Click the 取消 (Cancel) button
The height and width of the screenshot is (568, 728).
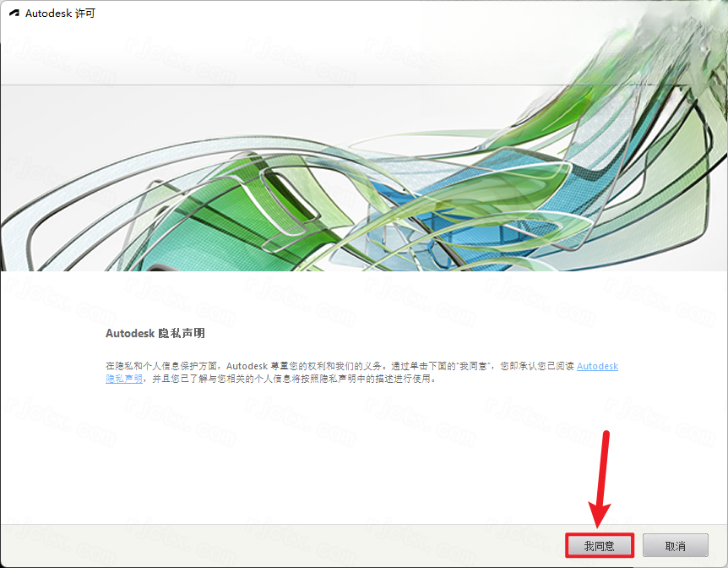[675, 546]
